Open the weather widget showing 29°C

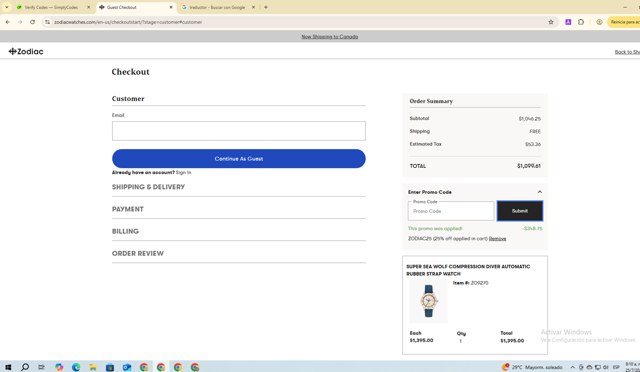[532, 367]
